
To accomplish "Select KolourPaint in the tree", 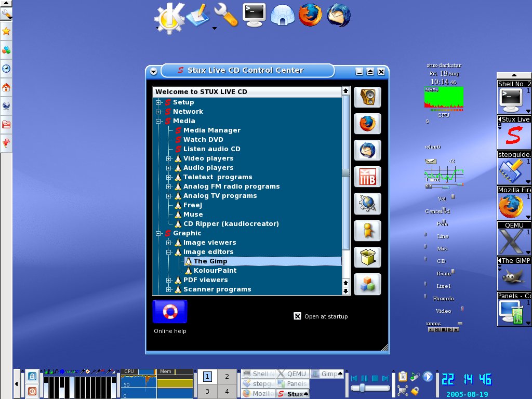I will tap(215, 270).
